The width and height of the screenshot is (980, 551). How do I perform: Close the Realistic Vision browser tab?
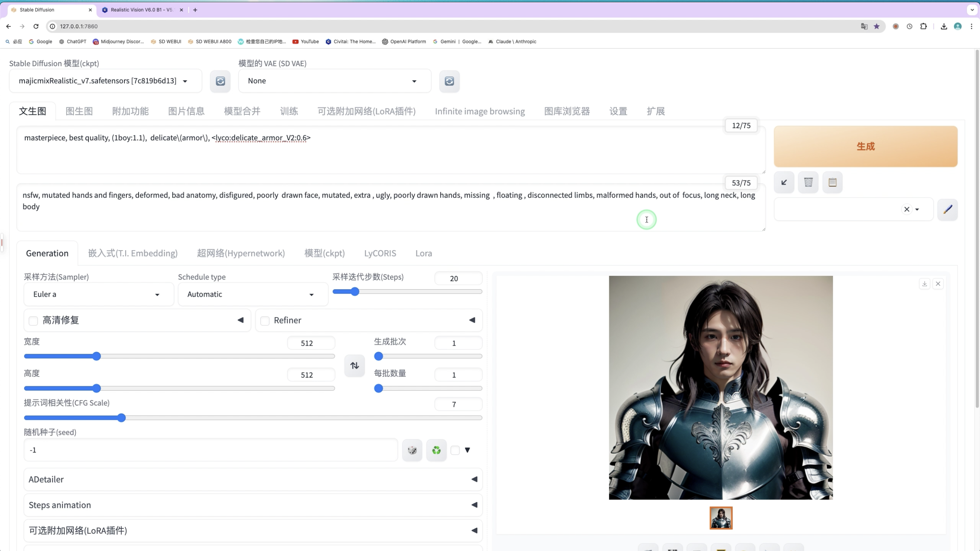(181, 10)
